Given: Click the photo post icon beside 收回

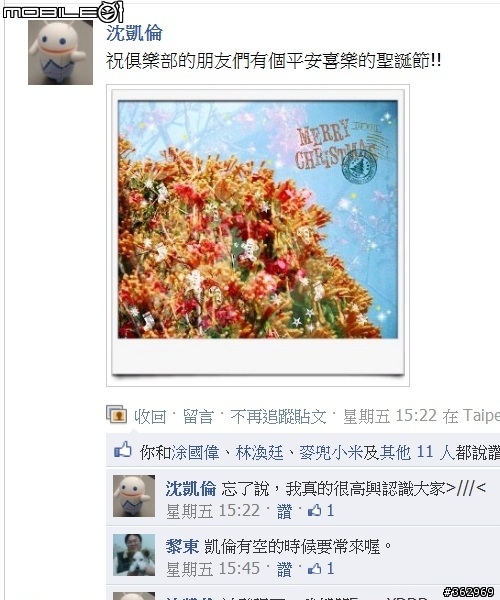Looking at the screenshot, I should click(116, 414).
